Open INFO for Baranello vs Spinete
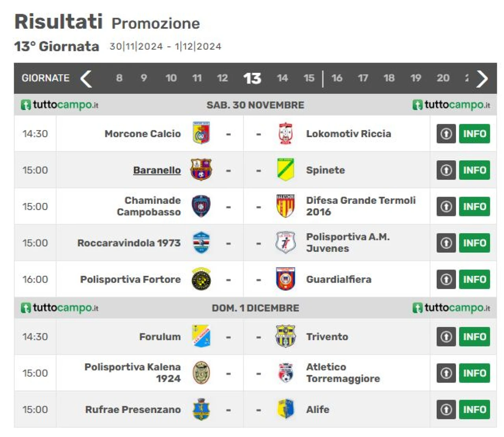 pos(474,170)
